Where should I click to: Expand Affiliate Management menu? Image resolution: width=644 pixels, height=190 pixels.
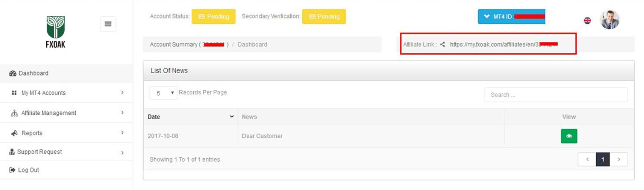48,113
